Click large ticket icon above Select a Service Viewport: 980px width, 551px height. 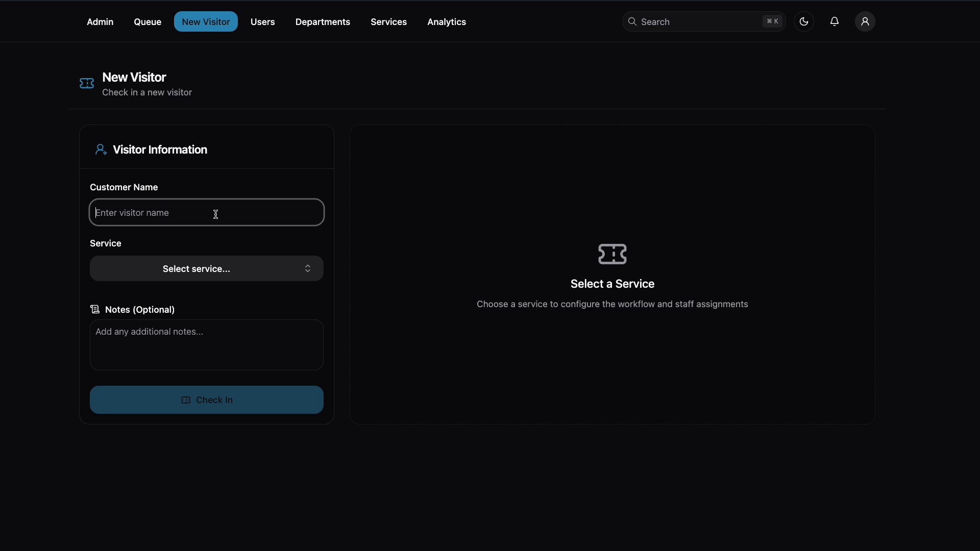pyautogui.click(x=612, y=254)
